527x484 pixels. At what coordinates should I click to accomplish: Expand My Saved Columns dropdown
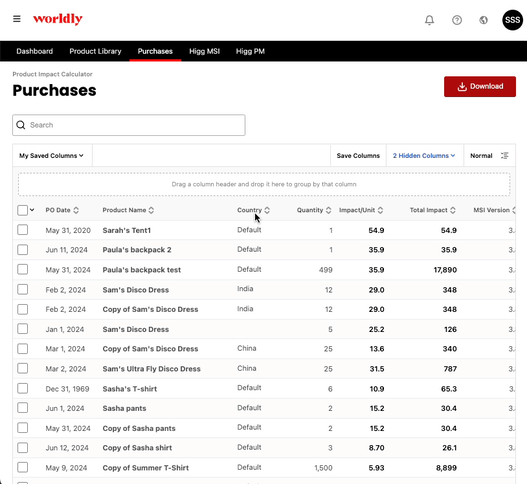point(52,156)
